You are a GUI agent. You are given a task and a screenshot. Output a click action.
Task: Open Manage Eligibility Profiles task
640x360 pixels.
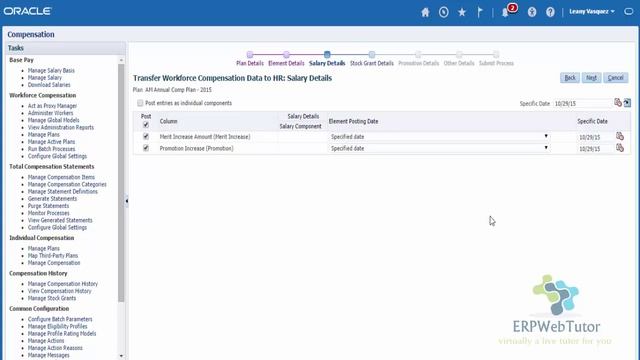pos(58,327)
